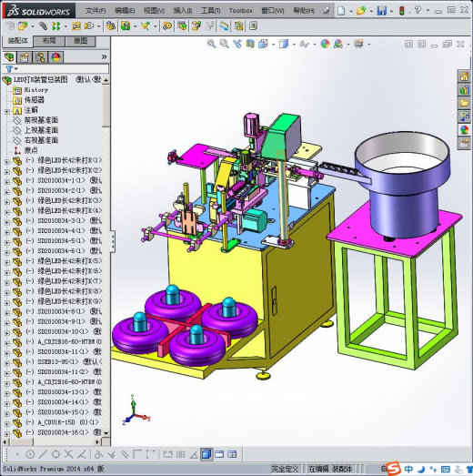Click the Zoom to Fit magnifier icon
This screenshot has height=476, width=473.
click(x=211, y=44)
